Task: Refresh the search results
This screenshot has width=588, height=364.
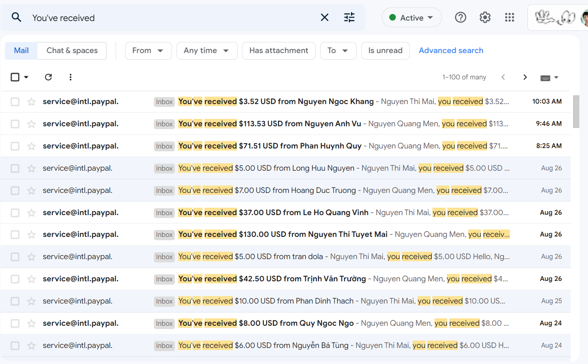Action: [x=48, y=77]
